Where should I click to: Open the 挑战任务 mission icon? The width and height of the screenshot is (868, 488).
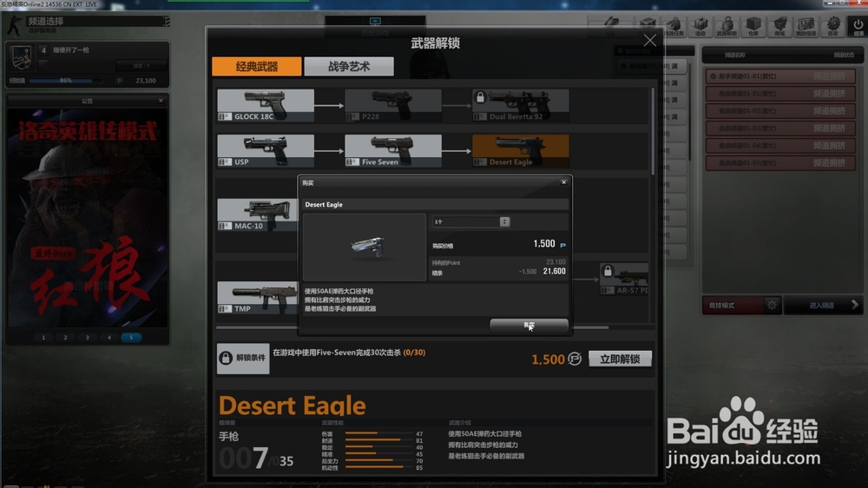click(674, 26)
